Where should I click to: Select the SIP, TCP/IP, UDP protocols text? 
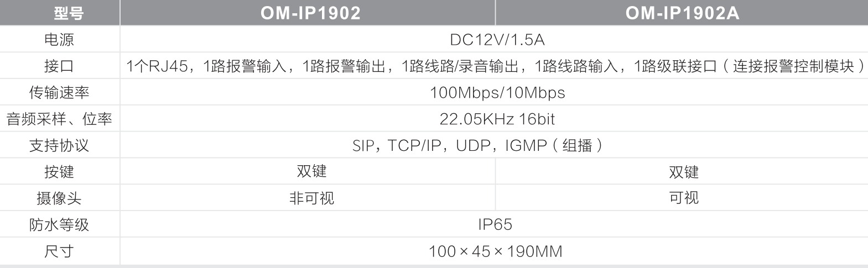pyautogui.click(x=477, y=145)
